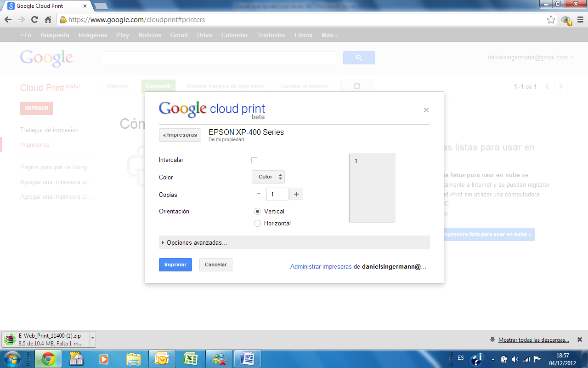Open Búsqueda in the Google bar

click(55, 35)
